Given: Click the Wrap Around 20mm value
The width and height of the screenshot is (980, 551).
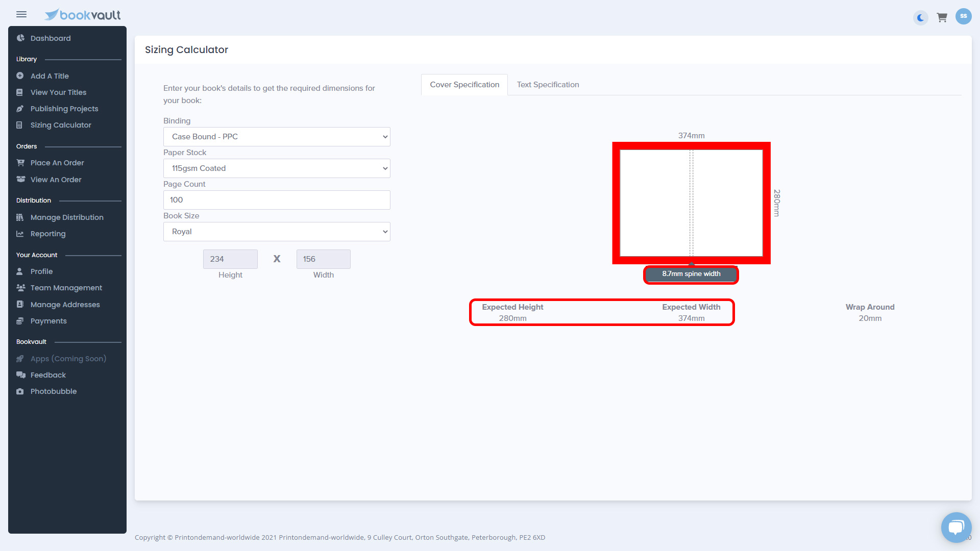Looking at the screenshot, I should click(x=870, y=318).
